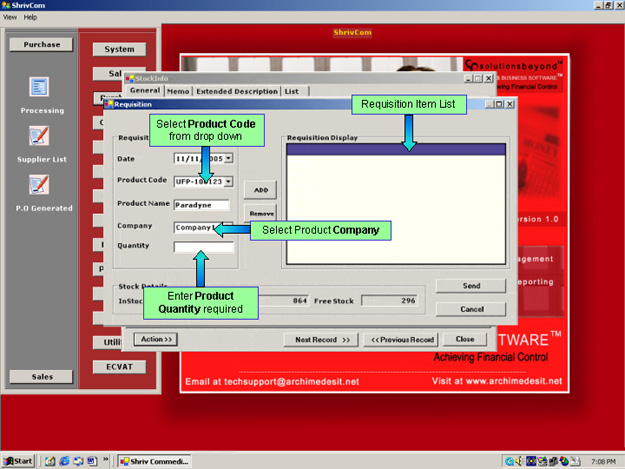Click the Cancel button in Requisition

[x=471, y=309]
